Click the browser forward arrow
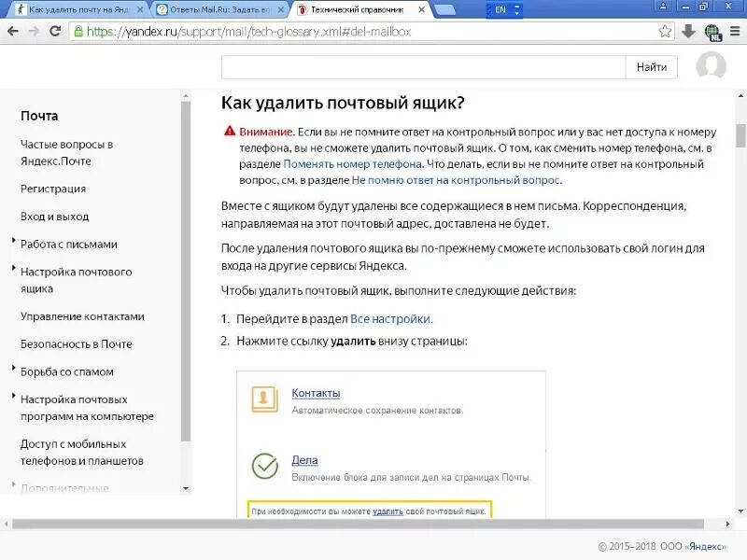This screenshot has width=747, height=560. click(34, 32)
